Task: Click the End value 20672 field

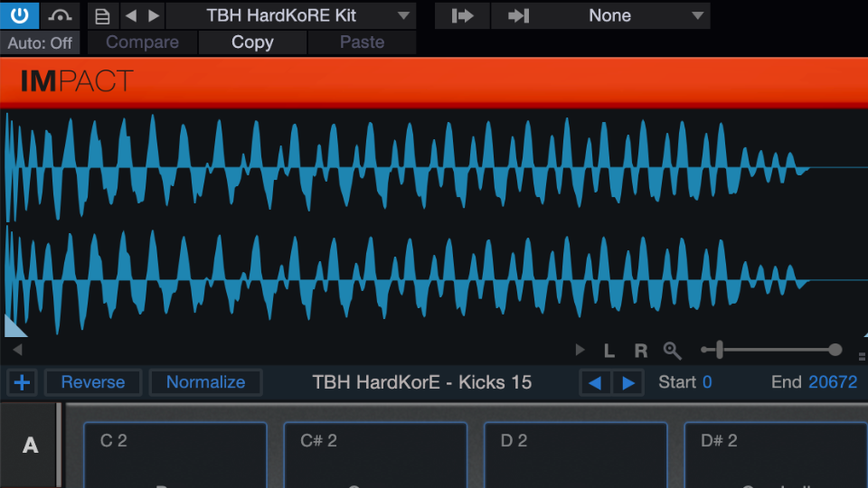Action: click(832, 382)
